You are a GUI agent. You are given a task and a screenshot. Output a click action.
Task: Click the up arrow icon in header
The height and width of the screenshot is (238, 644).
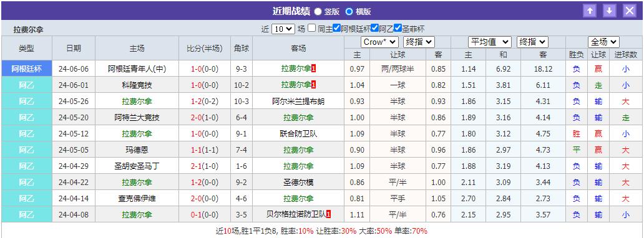point(590,11)
